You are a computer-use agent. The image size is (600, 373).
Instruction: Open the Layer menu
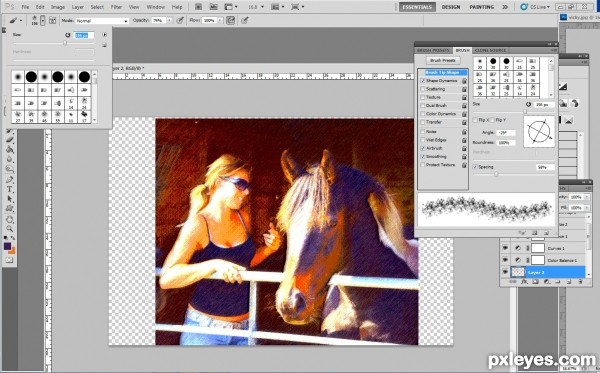point(78,7)
